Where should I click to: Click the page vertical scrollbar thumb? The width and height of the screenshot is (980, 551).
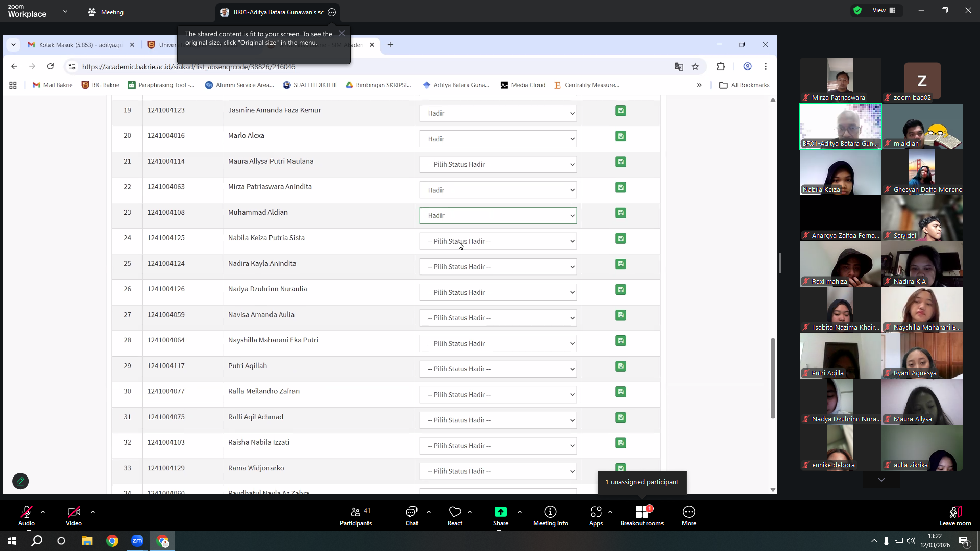click(x=773, y=378)
